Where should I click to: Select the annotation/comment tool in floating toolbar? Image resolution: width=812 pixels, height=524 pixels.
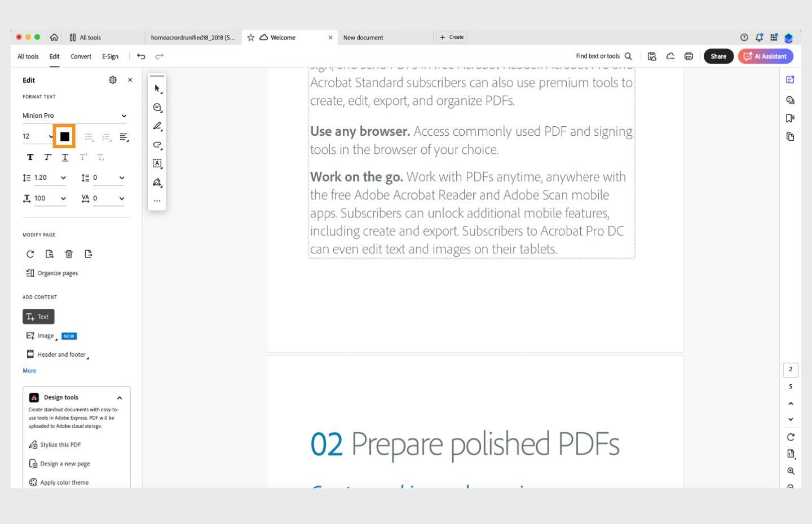tap(157, 107)
